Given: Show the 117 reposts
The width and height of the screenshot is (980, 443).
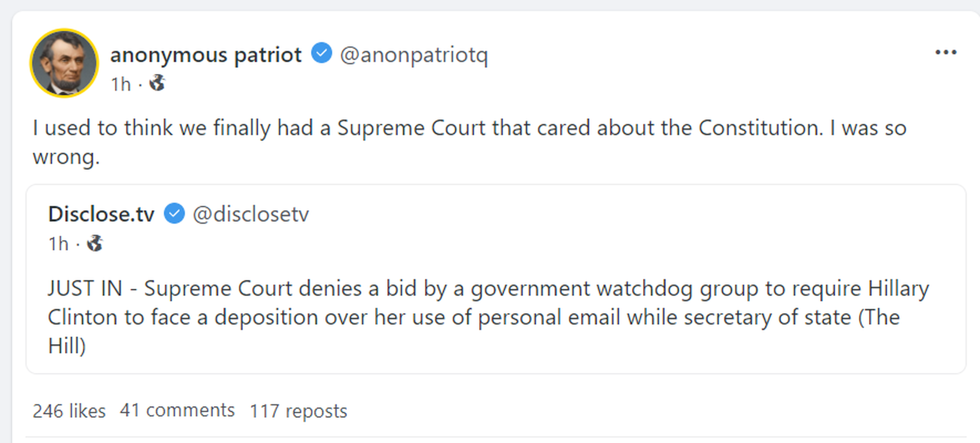Looking at the screenshot, I should [x=299, y=411].
